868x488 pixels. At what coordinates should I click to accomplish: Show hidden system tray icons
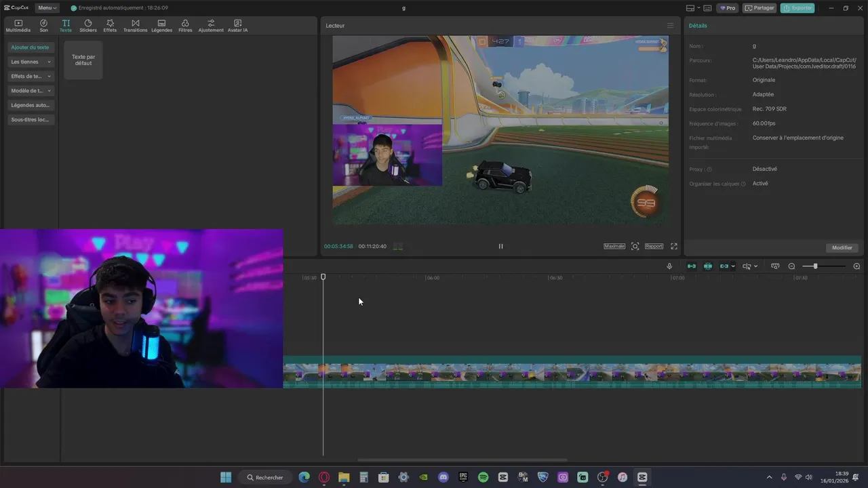point(769,477)
